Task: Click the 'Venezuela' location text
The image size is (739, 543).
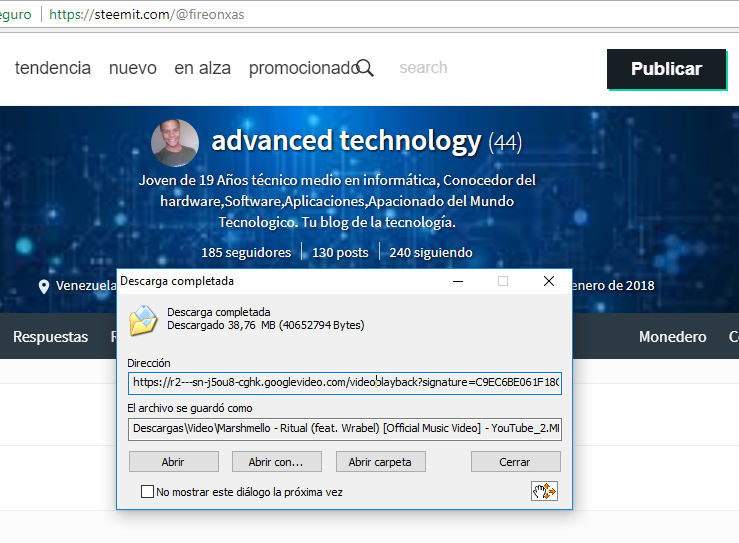Action: click(x=86, y=286)
